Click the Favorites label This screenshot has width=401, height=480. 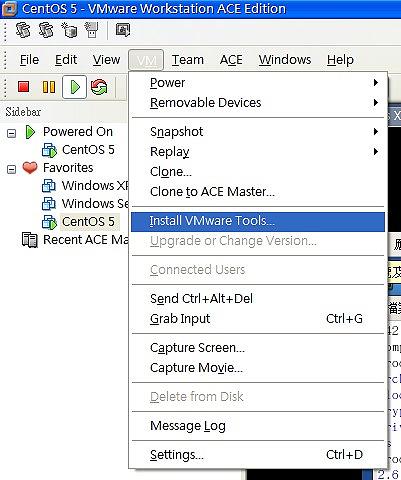click(x=68, y=168)
